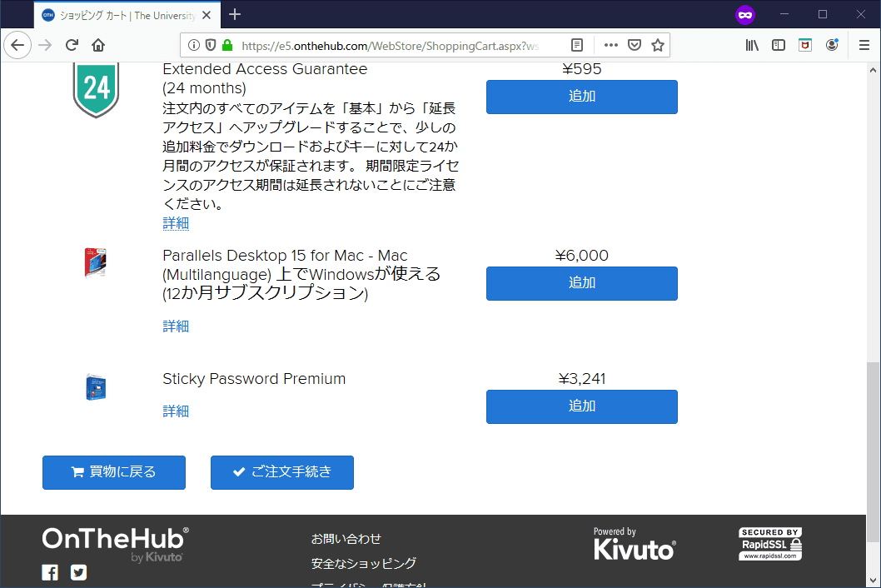Open OnTheHub Twitter page icon
Viewport: 881px width, 588px height.
[78, 572]
